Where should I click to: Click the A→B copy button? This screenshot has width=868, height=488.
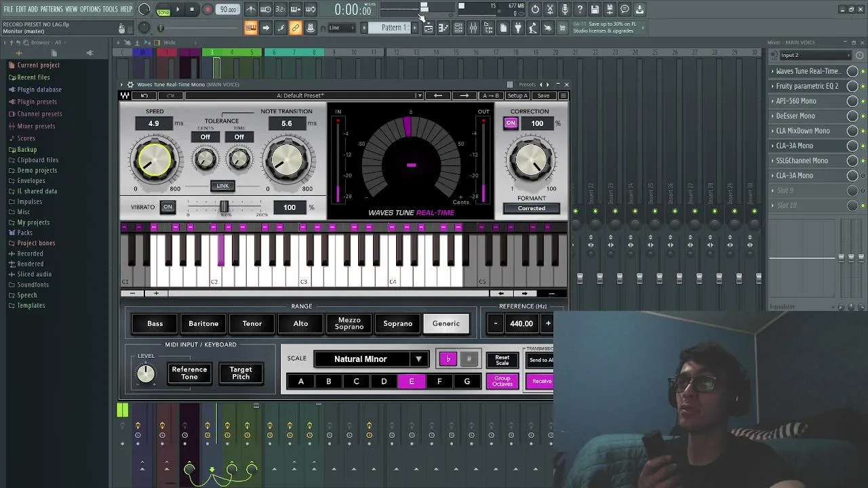click(490, 96)
